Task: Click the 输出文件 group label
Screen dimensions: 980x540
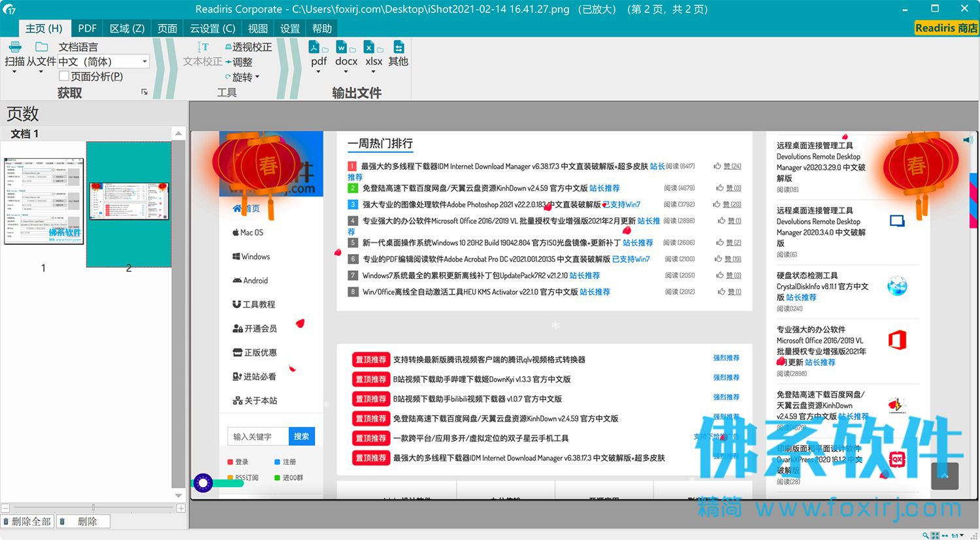Action: tap(357, 93)
